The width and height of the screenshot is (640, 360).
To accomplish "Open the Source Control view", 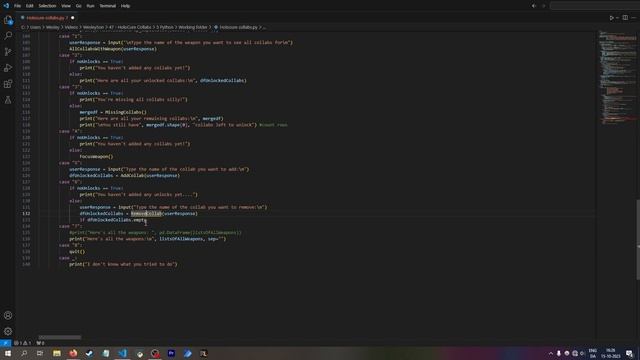I will (8, 52).
